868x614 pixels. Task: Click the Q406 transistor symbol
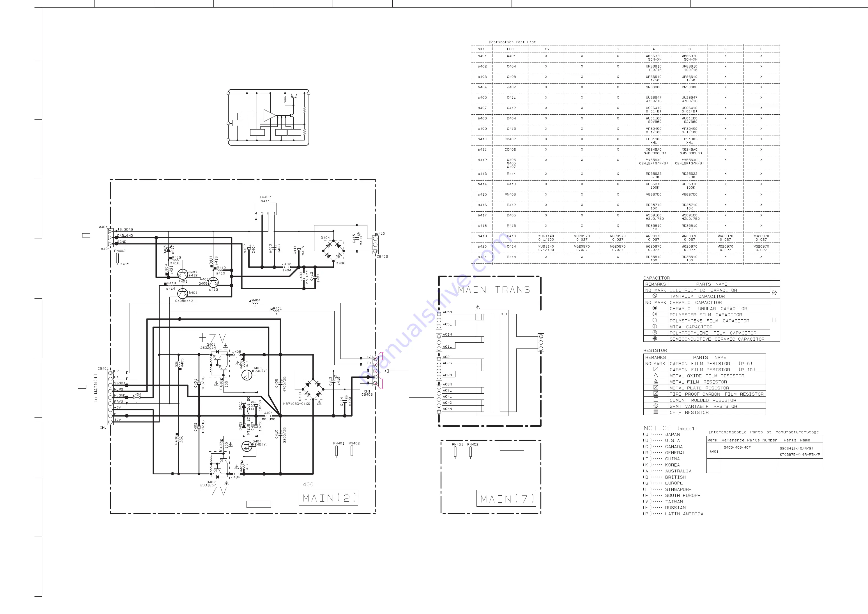214,282
